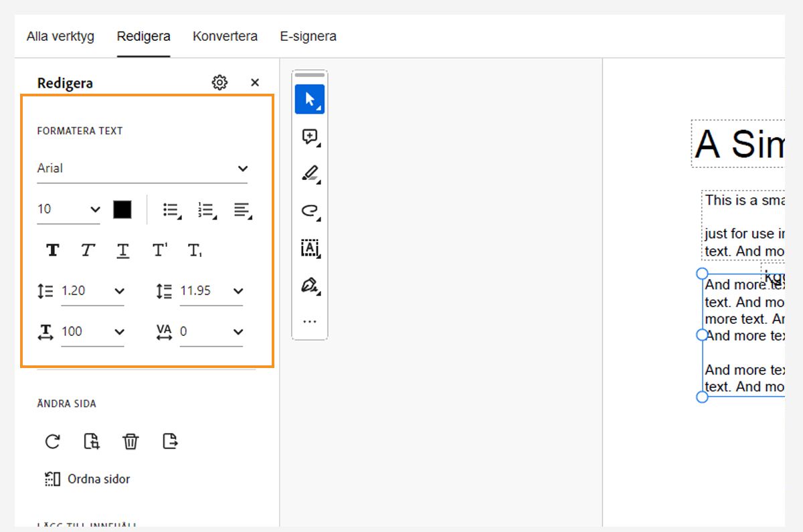
Task: Select the fill and sign tool
Action: [309, 284]
